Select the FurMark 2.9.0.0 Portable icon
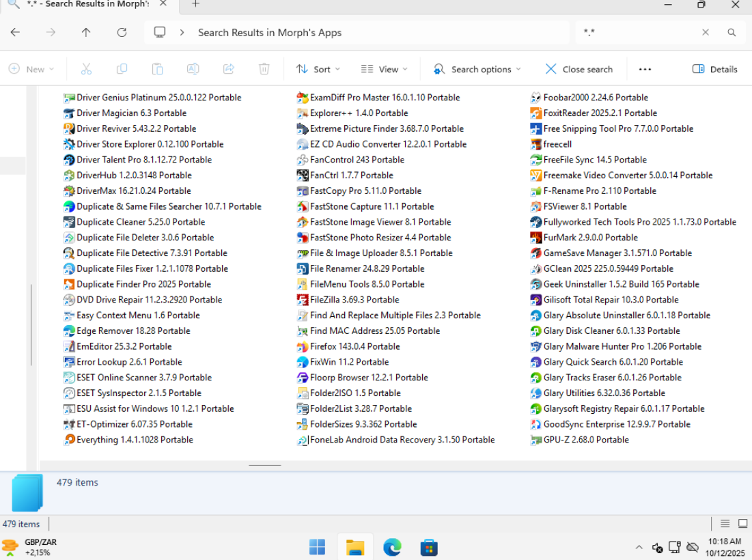This screenshot has width=752, height=560. (x=537, y=238)
